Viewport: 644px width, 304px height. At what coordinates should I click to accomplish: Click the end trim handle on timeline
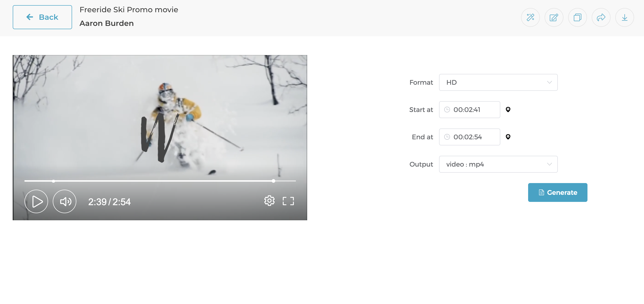point(273,181)
